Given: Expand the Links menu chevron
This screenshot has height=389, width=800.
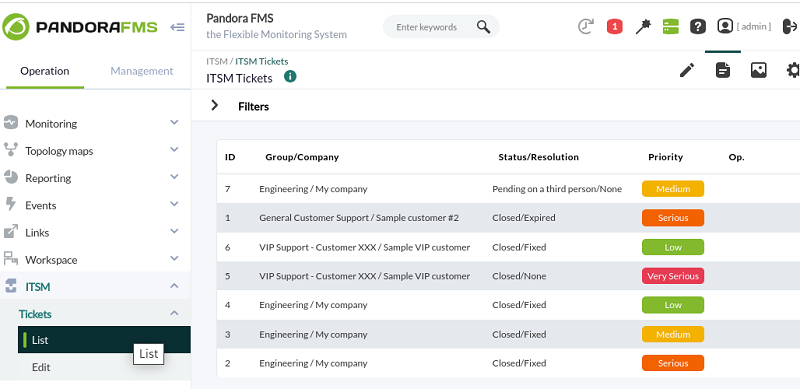Looking at the screenshot, I should coord(174,231).
